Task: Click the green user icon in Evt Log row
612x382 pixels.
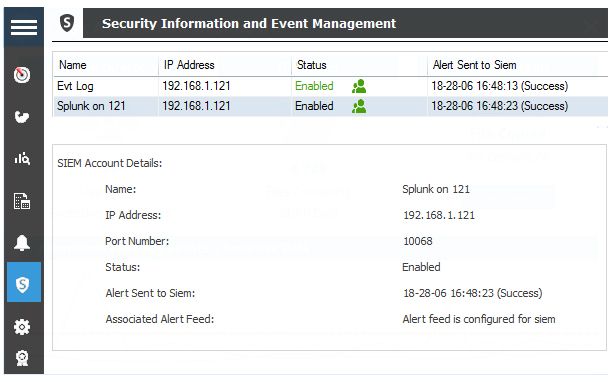Action: 359,86
